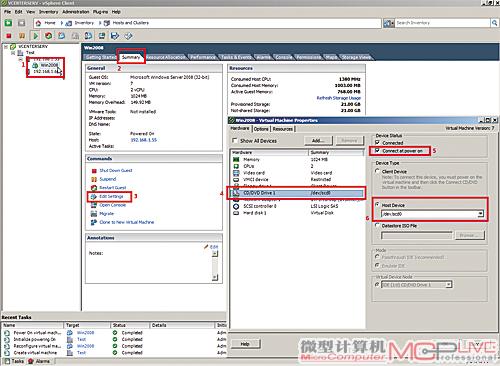Toggle the Connected checkbox
This screenshot has height=366, width=500.
tap(377, 142)
